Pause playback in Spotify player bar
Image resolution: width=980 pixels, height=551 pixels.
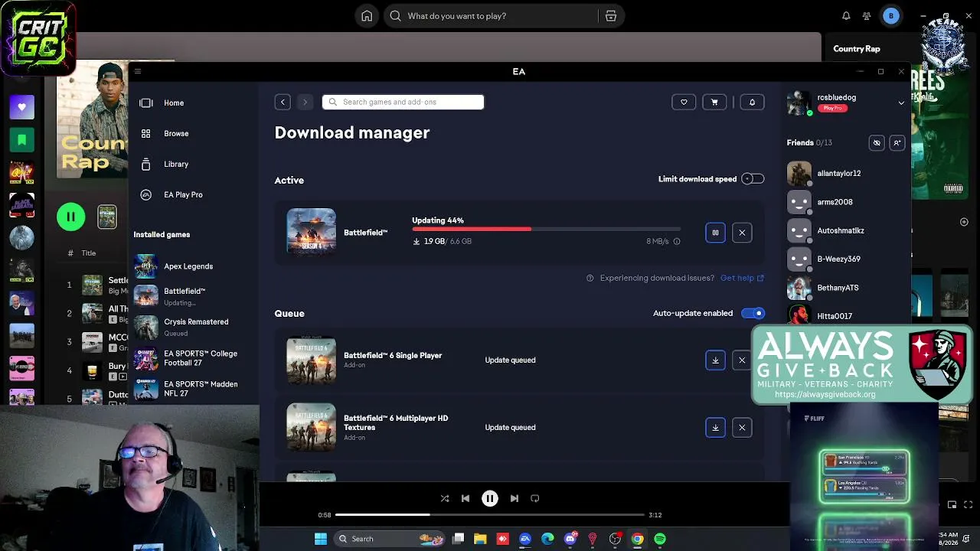tap(490, 498)
